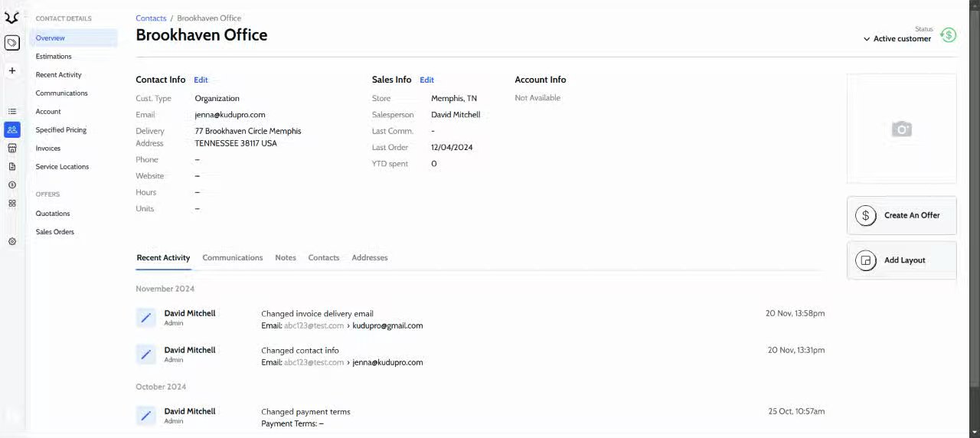Open the Notes tab

[286, 258]
